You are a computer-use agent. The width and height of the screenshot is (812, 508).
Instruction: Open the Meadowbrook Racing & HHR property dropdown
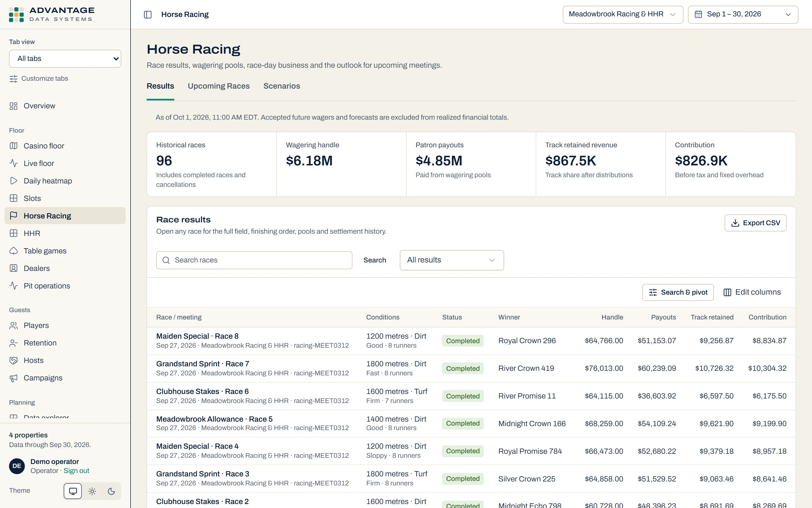[x=623, y=14]
